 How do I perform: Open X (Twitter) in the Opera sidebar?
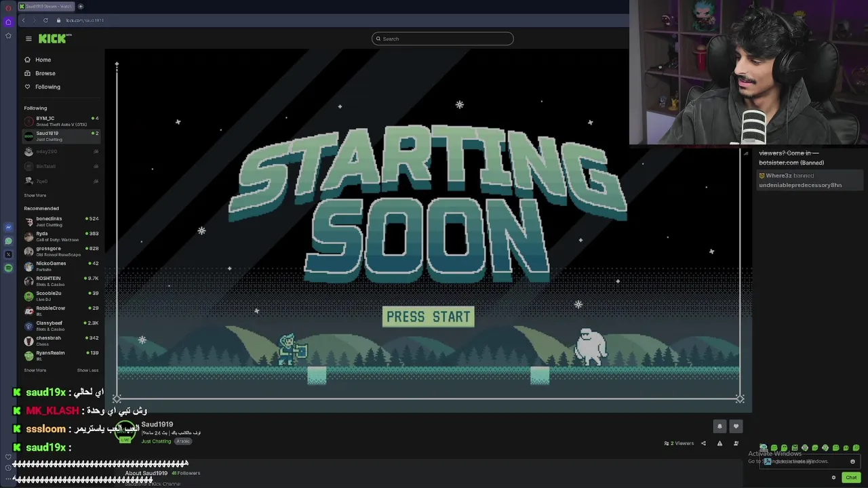(x=8, y=255)
